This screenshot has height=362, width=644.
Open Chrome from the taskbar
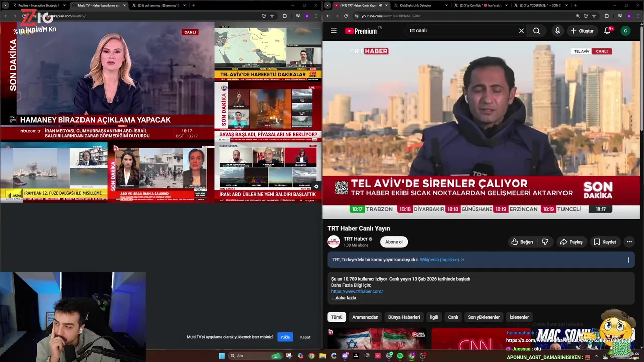tap(311, 356)
